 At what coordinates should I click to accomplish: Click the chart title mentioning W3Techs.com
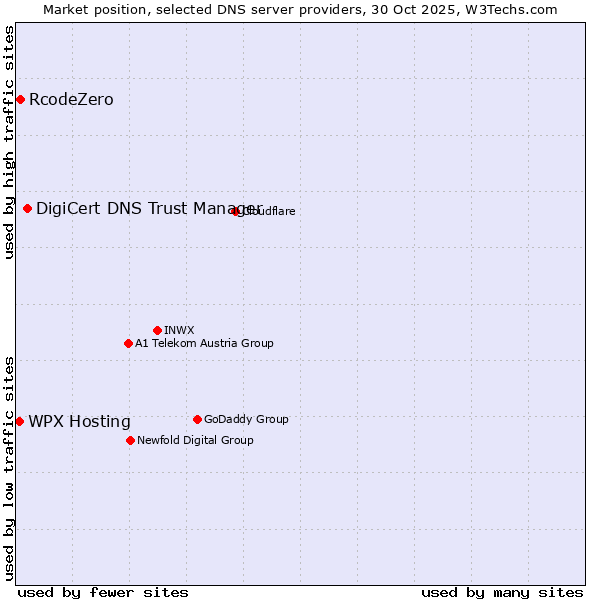(300, 9)
